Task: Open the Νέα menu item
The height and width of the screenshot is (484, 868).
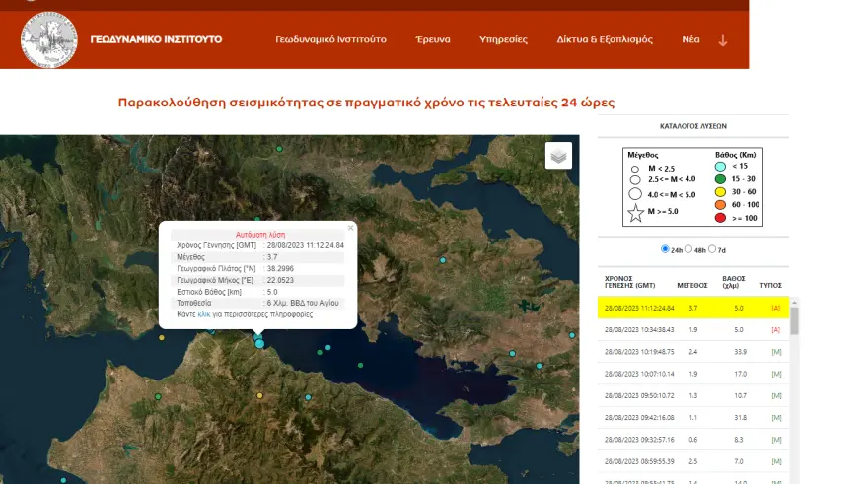Action: [690, 40]
